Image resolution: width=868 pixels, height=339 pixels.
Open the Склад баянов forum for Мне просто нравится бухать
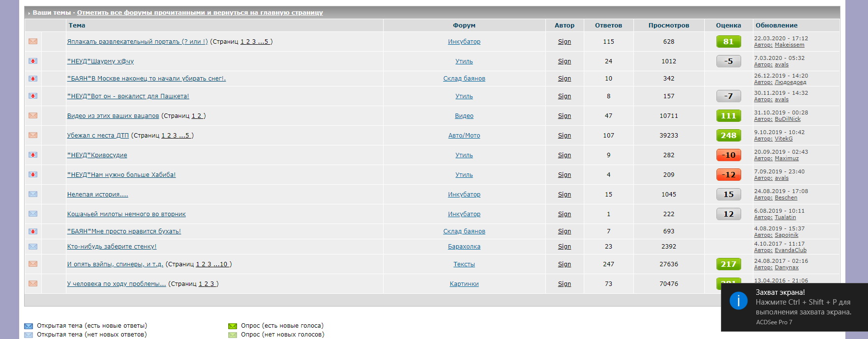coord(464,231)
